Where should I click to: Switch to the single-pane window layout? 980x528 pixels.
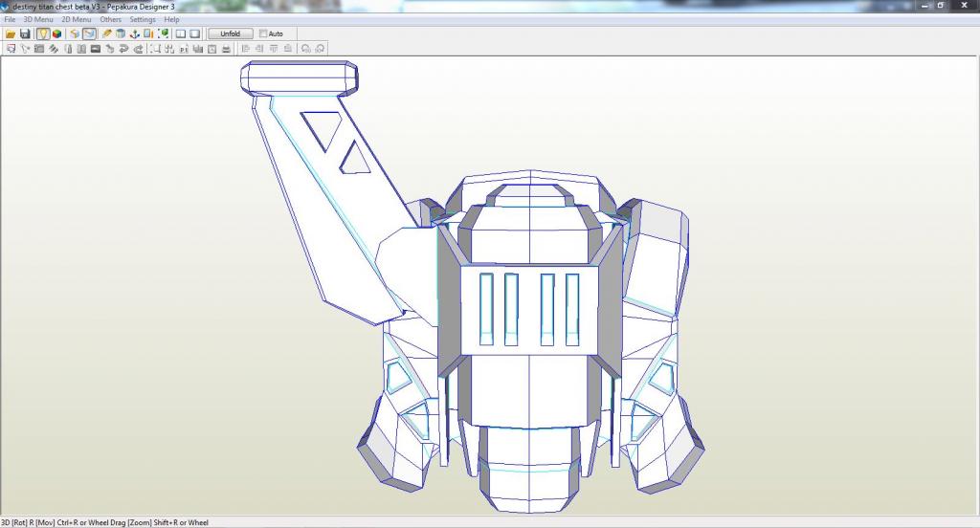195,33
